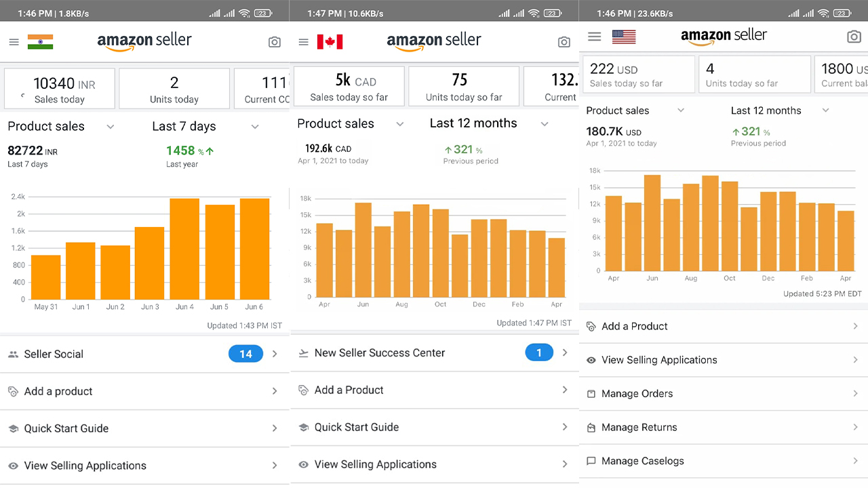Open the '2 Units today' card

pos(174,88)
